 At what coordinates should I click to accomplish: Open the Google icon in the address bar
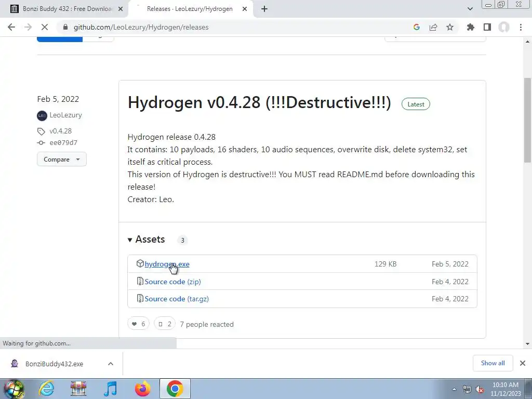(x=417, y=27)
